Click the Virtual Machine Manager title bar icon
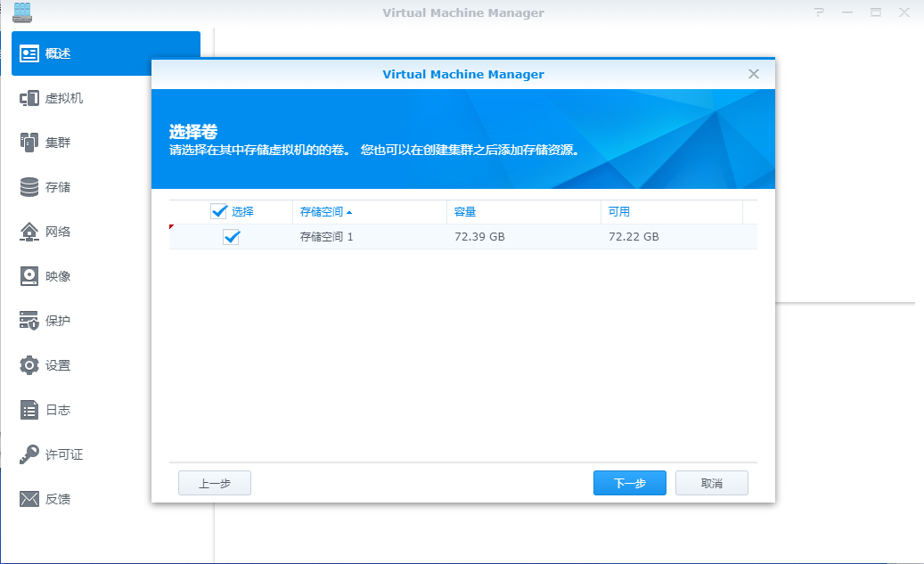The width and height of the screenshot is (924, 564). [21, 12]
